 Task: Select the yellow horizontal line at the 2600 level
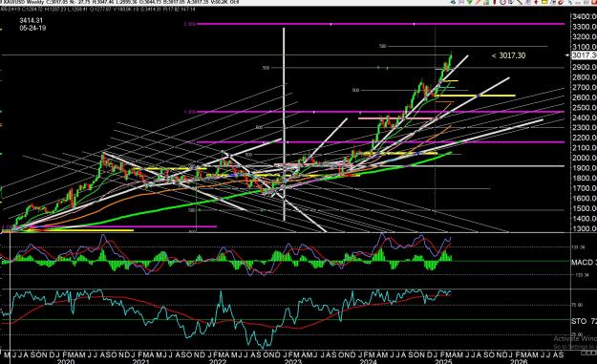[475, 96]
